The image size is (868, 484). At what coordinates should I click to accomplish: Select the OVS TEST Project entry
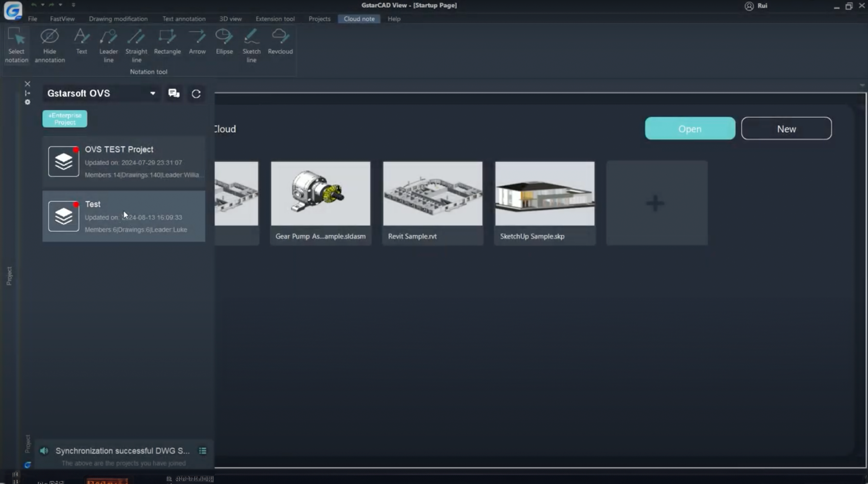(x=124, y=162)
